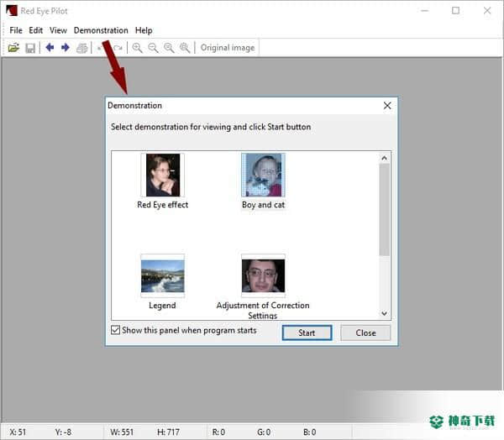Open the Help menu
Viewport: 504px width, 440px height.
(144, 30)
